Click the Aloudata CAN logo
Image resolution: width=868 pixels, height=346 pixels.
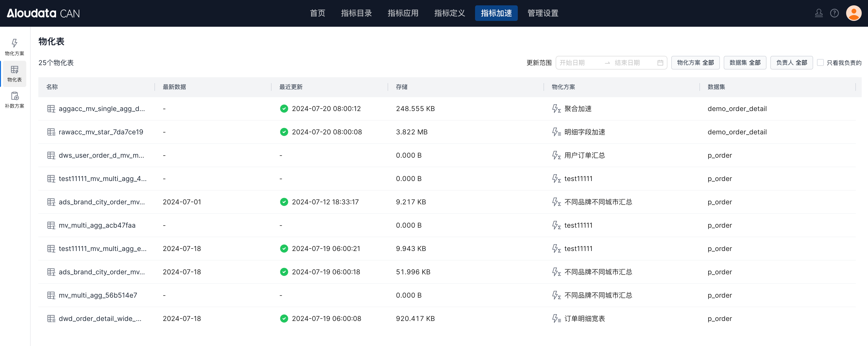coord(43,13)
